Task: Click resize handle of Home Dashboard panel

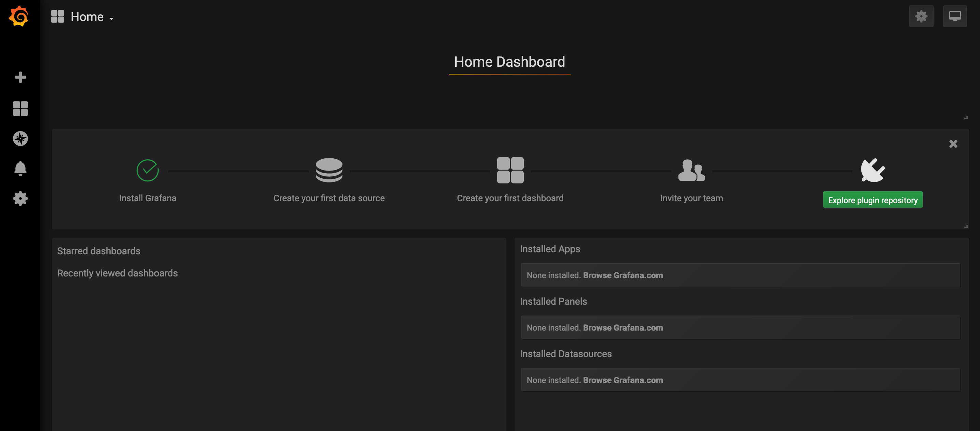Action: [966, 117]
